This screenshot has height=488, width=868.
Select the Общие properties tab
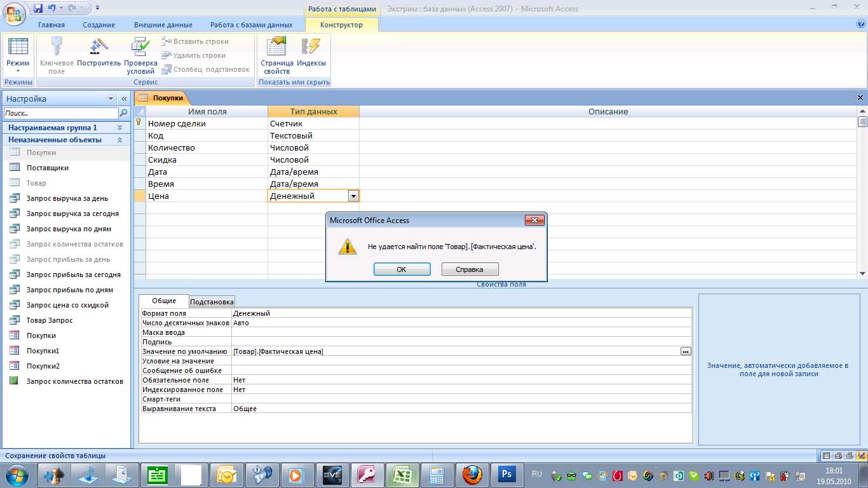[x=164, y=301]
